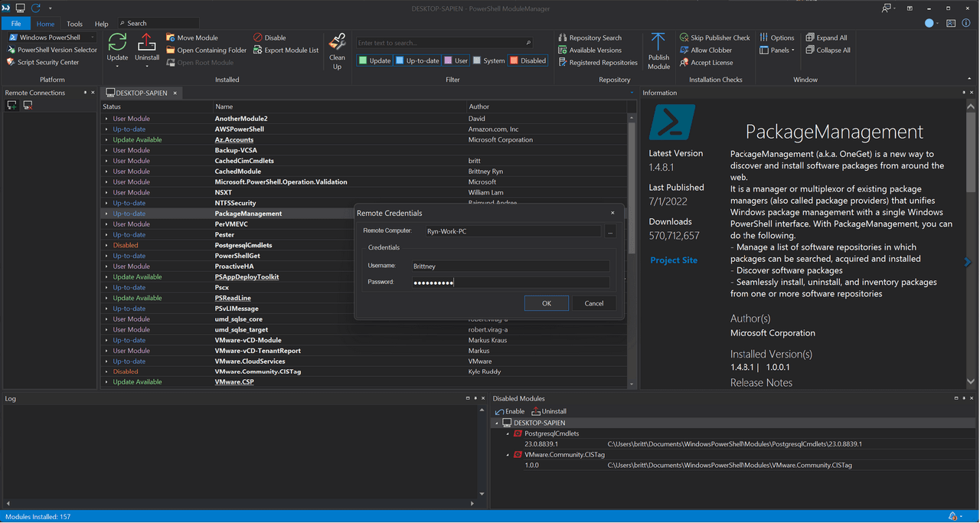Collapse VMware.Community.CISTag node in Disabled Modules
The image size is (980, 523).
point(508,455)
